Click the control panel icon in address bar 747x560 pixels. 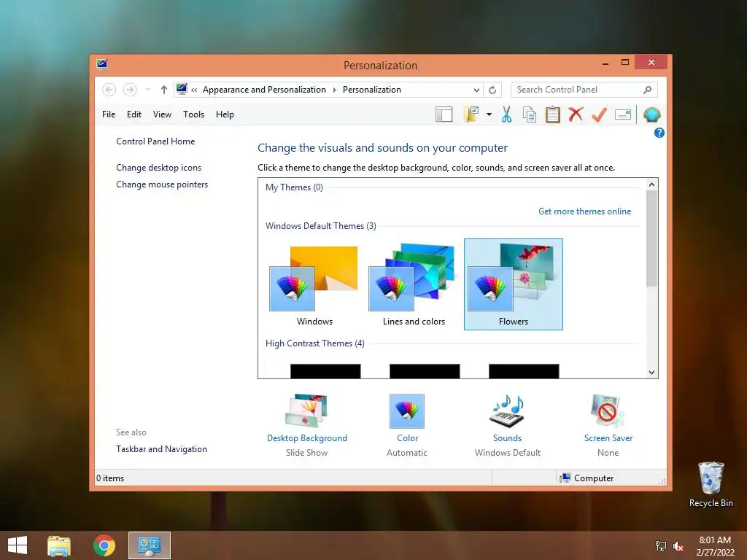pyautogui.click(x=182, y=89)
